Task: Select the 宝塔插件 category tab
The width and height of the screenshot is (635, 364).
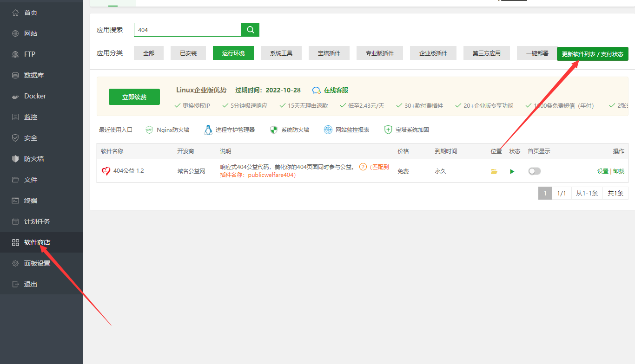Action: 329,53
